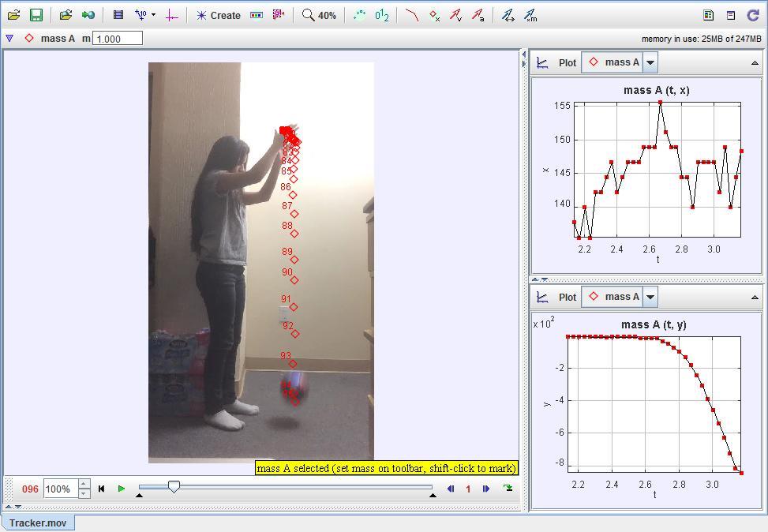Click the 40% zoom magnifier button
The height and width of the screenshot is (532, 768).
click(319, 15)
